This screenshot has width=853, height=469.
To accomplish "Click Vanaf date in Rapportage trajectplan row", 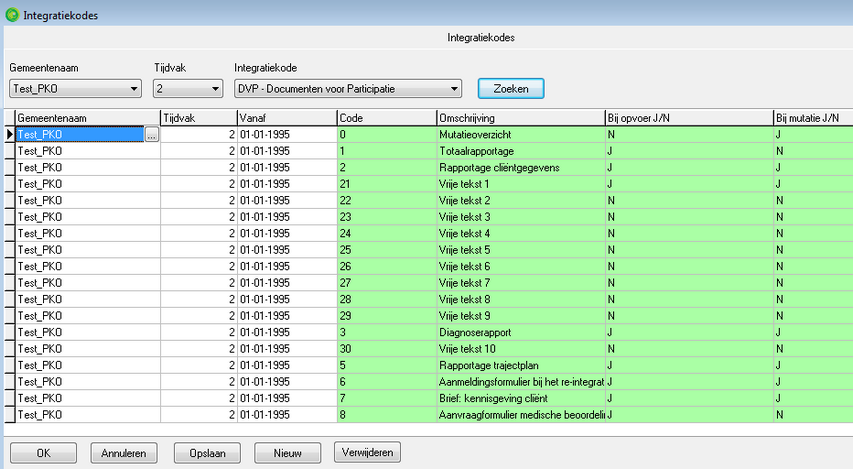I will coord(287,365).
